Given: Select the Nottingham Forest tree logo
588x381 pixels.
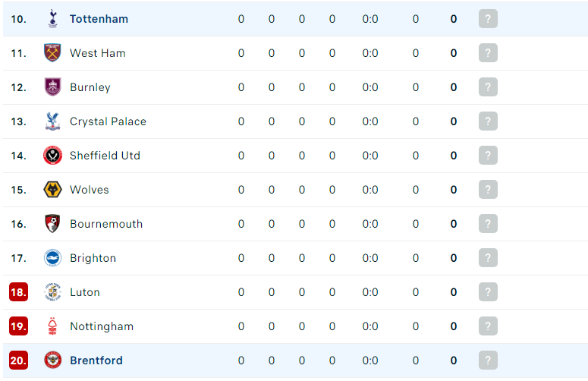Looking at the screenshot, I should click(52, 326).
